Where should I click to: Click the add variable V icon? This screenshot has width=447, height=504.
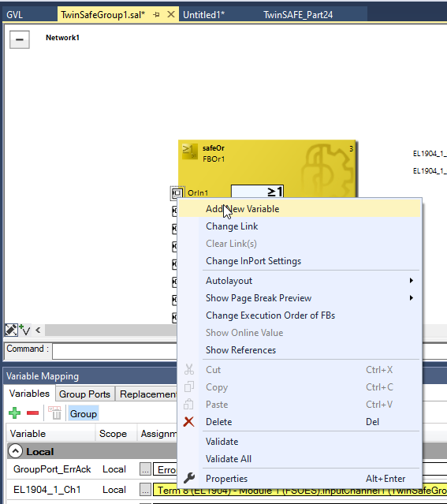(x=24, y=330)
